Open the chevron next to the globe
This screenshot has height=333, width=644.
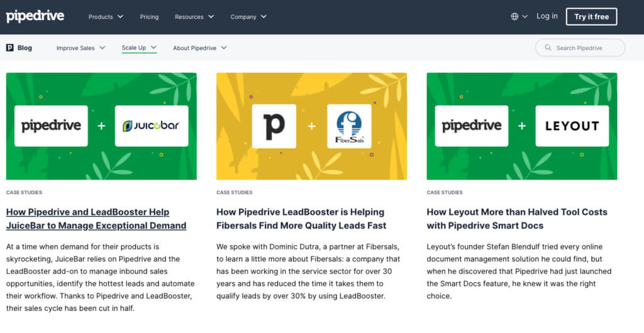click(x=525, y=17)
